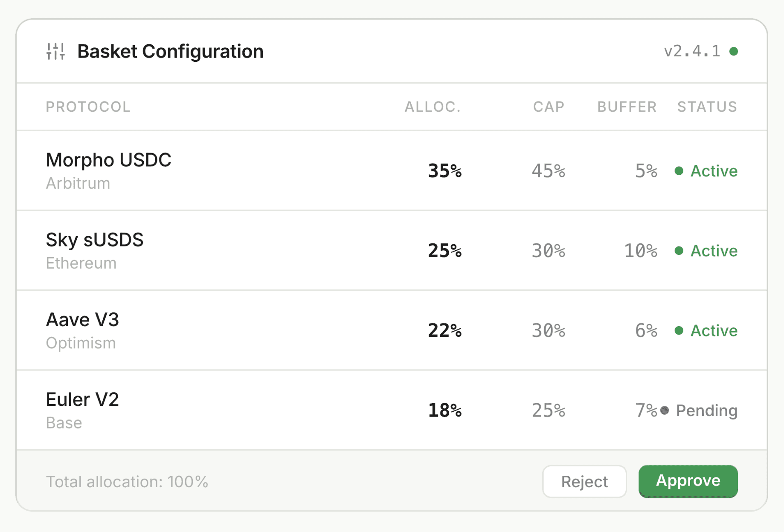This screenshot has width=784, height=532.
Task: Click the green Active dot for Morpho USDC
Action: (x=679, y=171)
